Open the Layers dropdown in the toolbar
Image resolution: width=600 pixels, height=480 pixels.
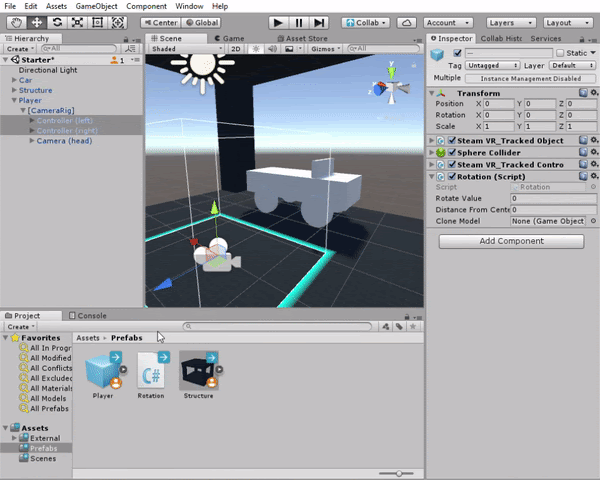(512, 22)
